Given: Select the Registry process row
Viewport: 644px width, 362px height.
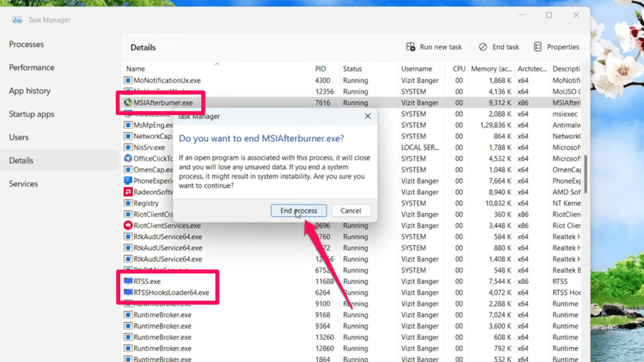Looking at the screenshot, I should 352,203.
